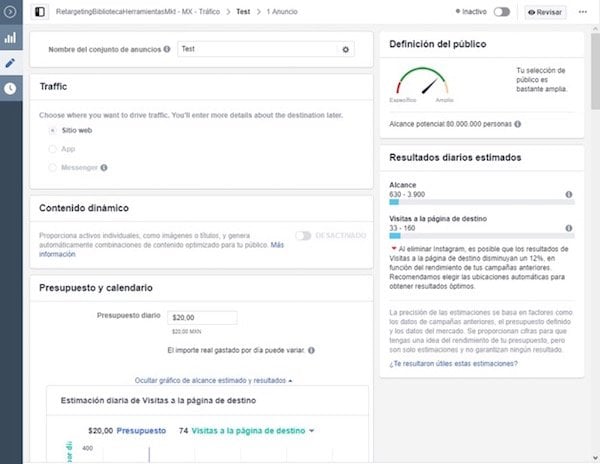Click the Presupuesto y calendario heading
The height and width of the screenshot is (464, 600).
(x=96, y=288)
